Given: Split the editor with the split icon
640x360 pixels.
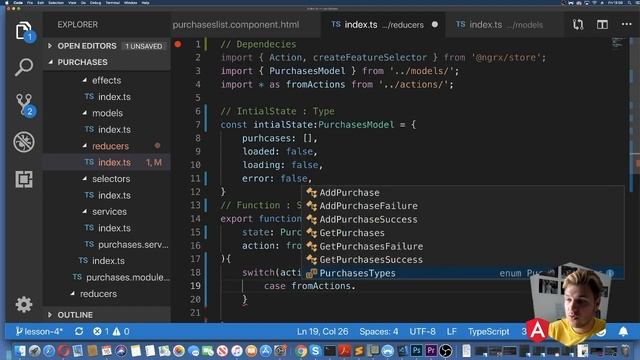Looking at the screenshot, I should pyautogui.click(x=602, y=24).
